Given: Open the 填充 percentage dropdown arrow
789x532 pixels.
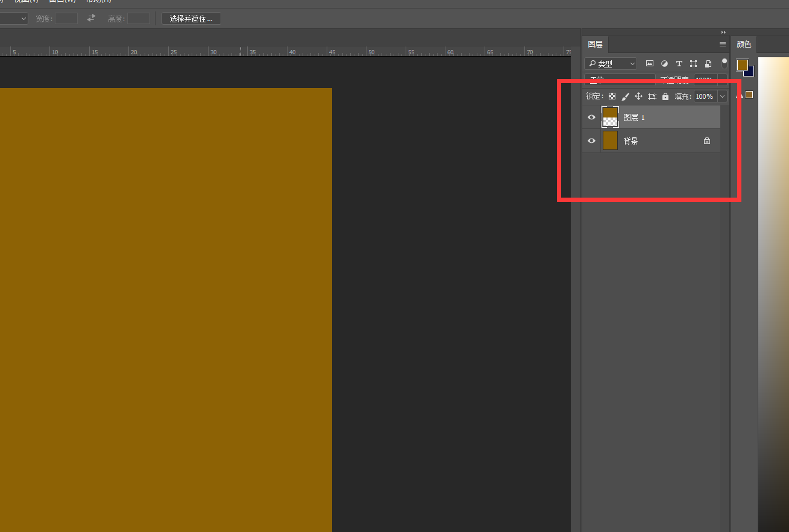Looking at the screenshot, I should tap(722, 96).
